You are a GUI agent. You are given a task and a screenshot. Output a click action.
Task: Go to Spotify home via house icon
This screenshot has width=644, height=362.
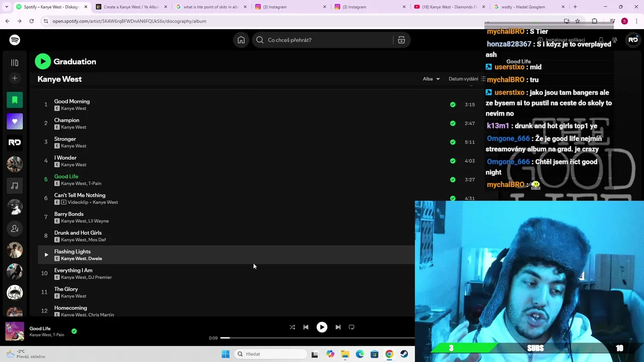point(241,40)
